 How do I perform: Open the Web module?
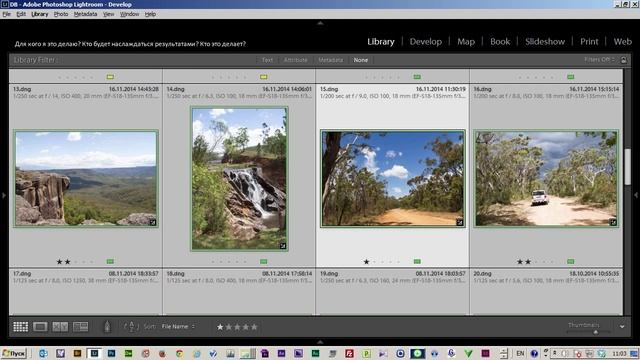pyautogui.click(x=622, y=42)
